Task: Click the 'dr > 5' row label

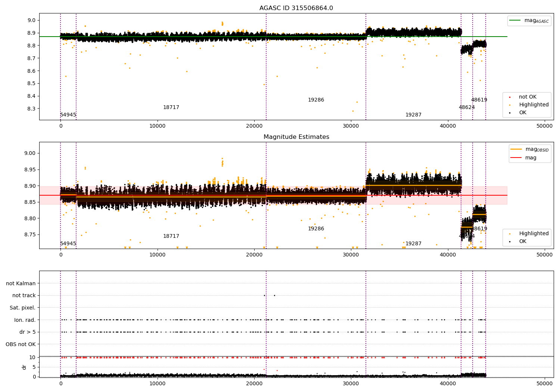Action: pyautogui.click(x=28, y=332)
